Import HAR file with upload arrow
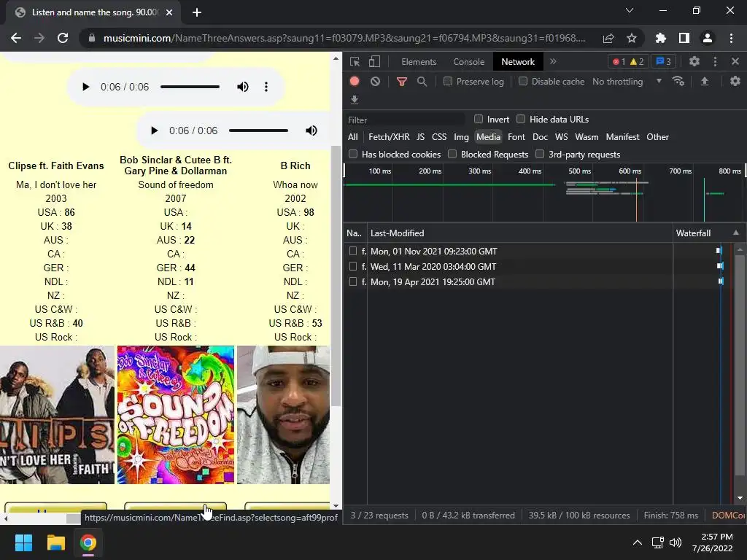Viewport: 747px width, 560px height. 705,82
